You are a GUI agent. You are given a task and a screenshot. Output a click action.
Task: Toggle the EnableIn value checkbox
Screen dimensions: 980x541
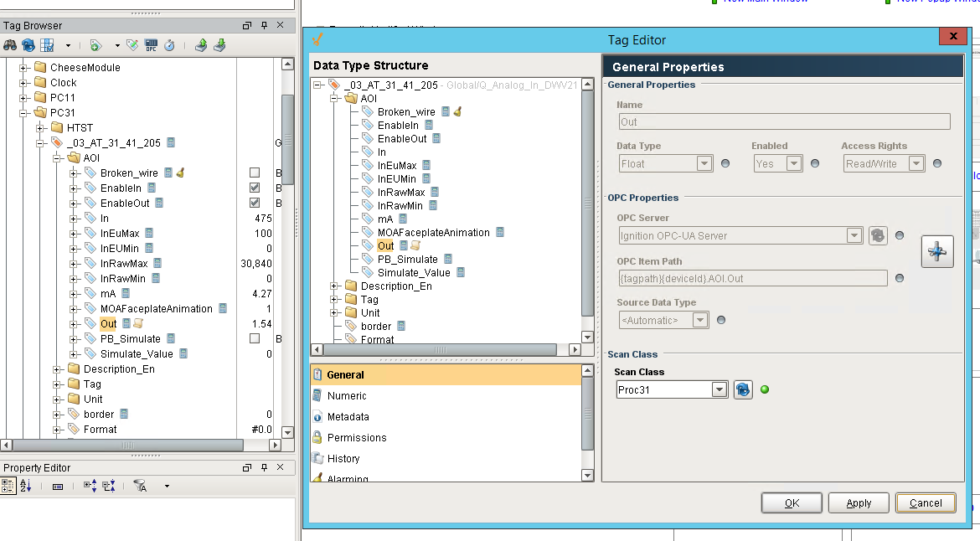click(255, 188)
